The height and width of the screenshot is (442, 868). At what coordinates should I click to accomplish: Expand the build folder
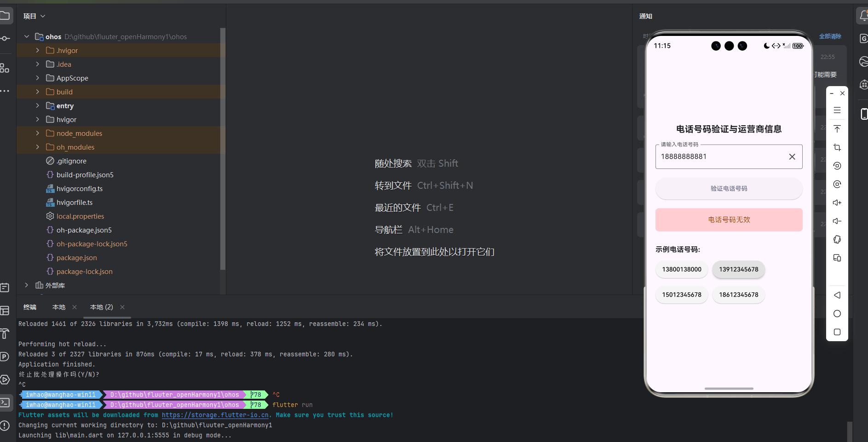38,92
